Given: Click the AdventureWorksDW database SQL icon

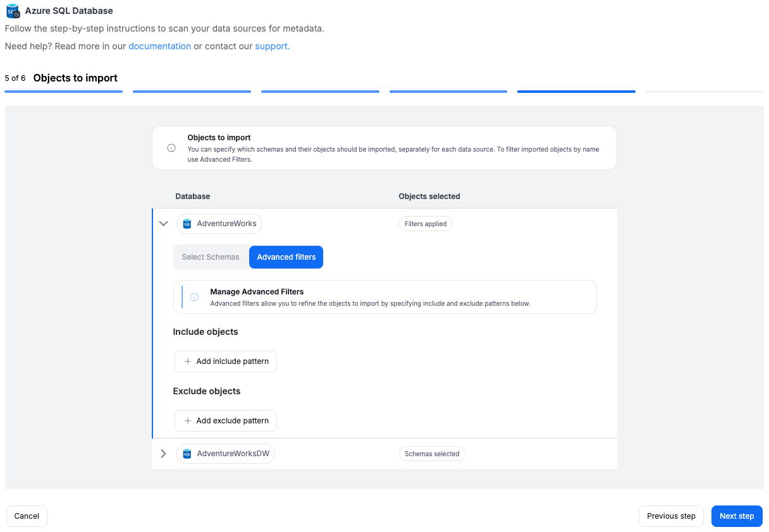Looking at the screenshot, I should [x=187, y=454].
